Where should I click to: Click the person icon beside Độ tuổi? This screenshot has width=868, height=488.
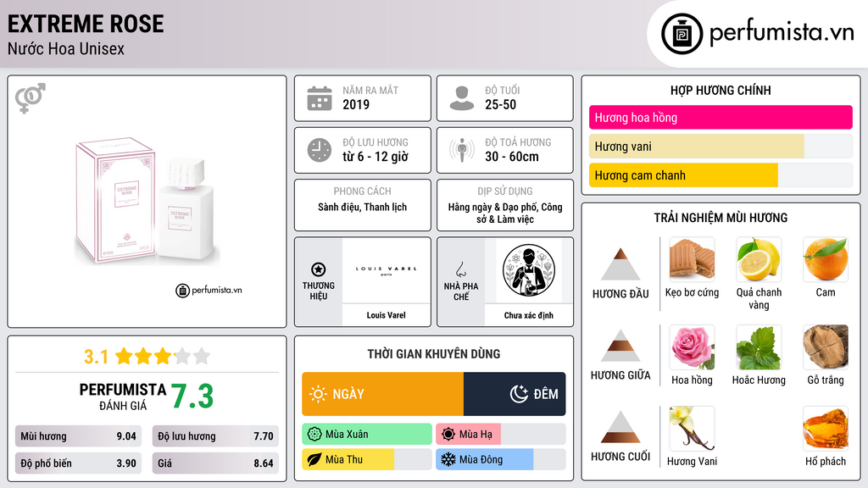click(462, 98)
